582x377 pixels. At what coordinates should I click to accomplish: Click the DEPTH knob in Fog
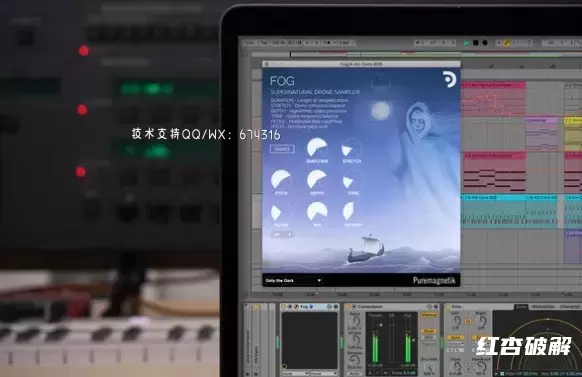pyautogui.click(x=317, y=180)
